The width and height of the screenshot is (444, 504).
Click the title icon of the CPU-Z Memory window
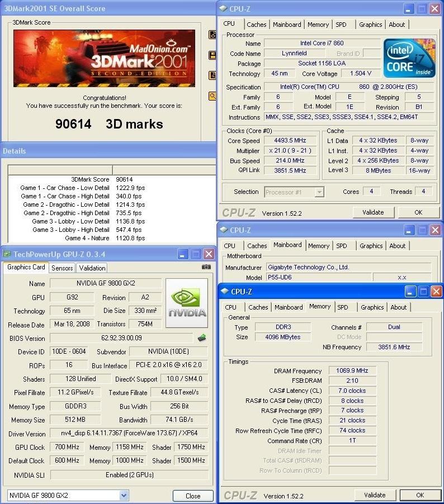click(x=225, y=291)
